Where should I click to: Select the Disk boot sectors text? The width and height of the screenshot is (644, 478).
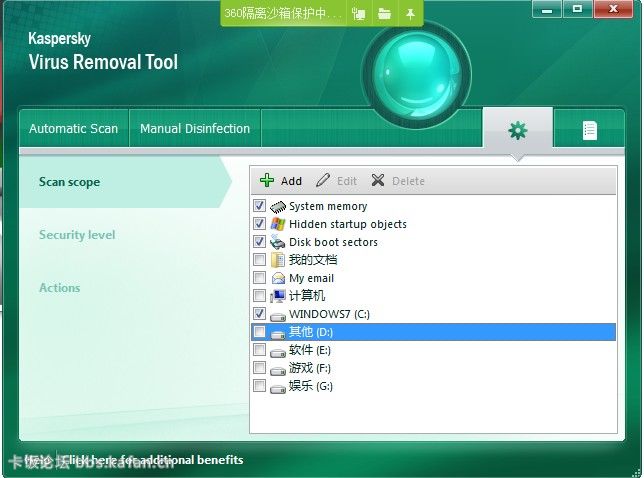pyautogui.click(x=333, y=242)
